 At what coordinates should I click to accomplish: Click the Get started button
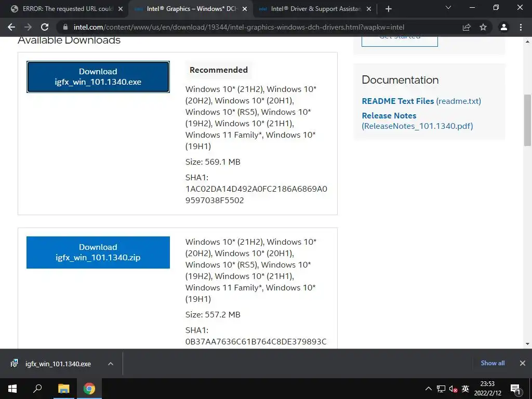pos(400,41)
